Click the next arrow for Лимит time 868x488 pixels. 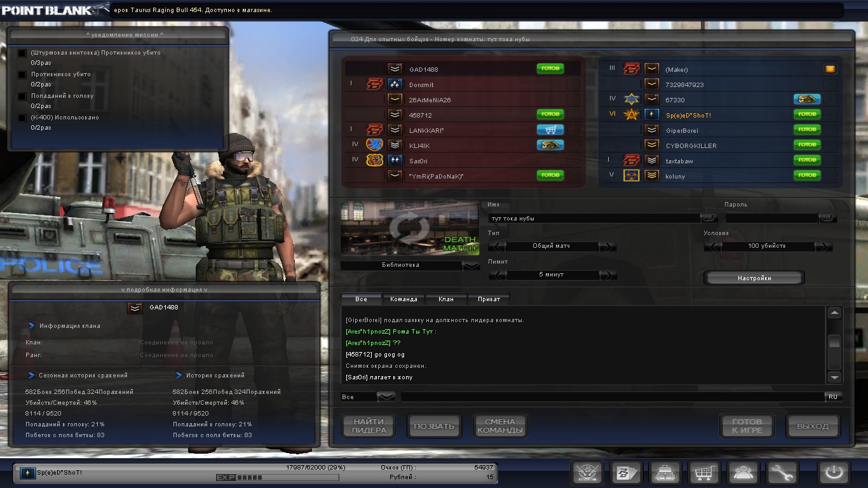[x=609, y=275]
